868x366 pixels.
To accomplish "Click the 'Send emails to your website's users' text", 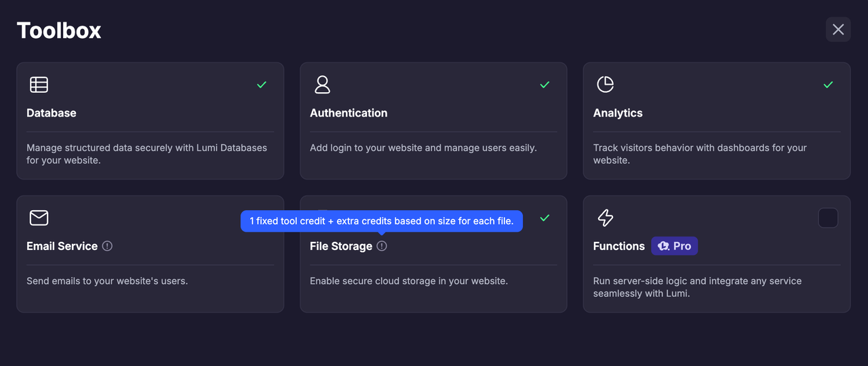I will 107,281.
